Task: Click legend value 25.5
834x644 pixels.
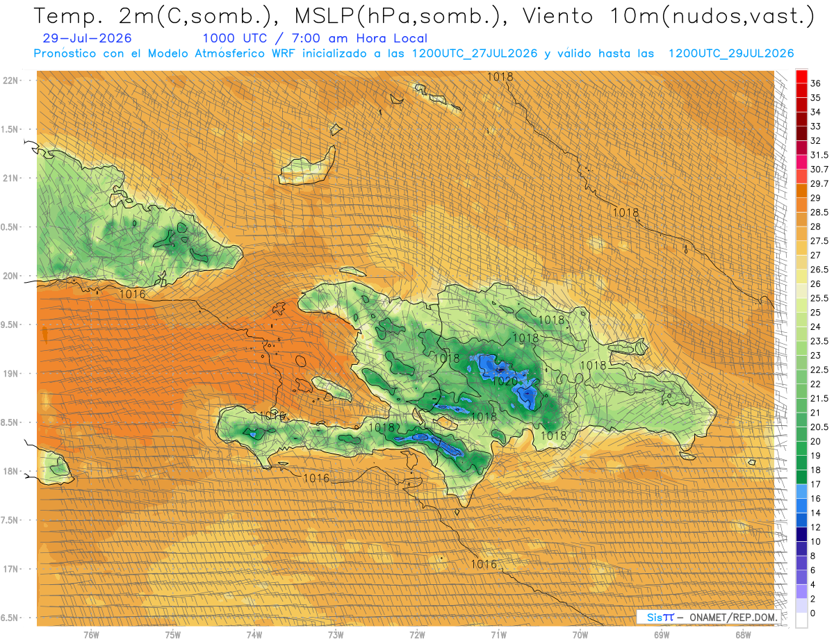Action: pos(819,299)
